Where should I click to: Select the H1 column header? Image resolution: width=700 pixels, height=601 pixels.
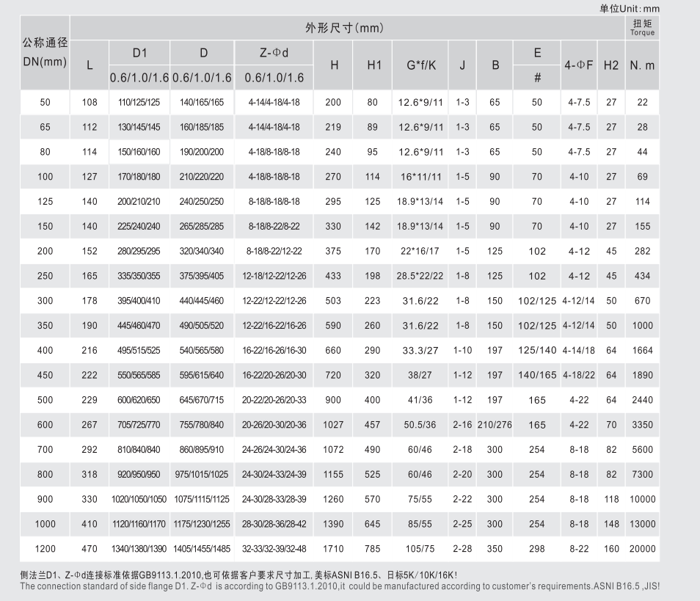pyautogui.click(x=373, y=65)
